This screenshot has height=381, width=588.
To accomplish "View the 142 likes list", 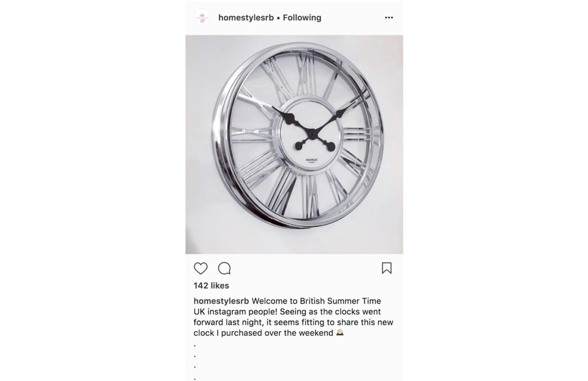I will click(x=211, y=286).
